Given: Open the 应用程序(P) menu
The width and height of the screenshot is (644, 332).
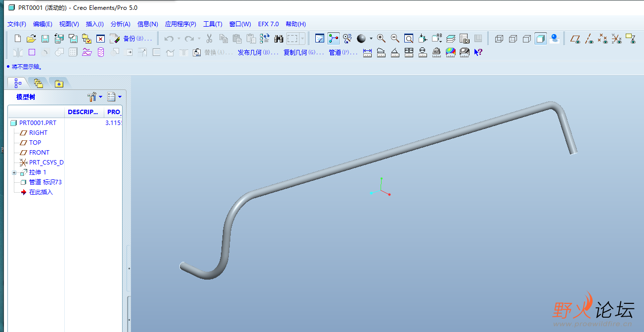Looking at the screenshot, I should [x=180, y=24].
